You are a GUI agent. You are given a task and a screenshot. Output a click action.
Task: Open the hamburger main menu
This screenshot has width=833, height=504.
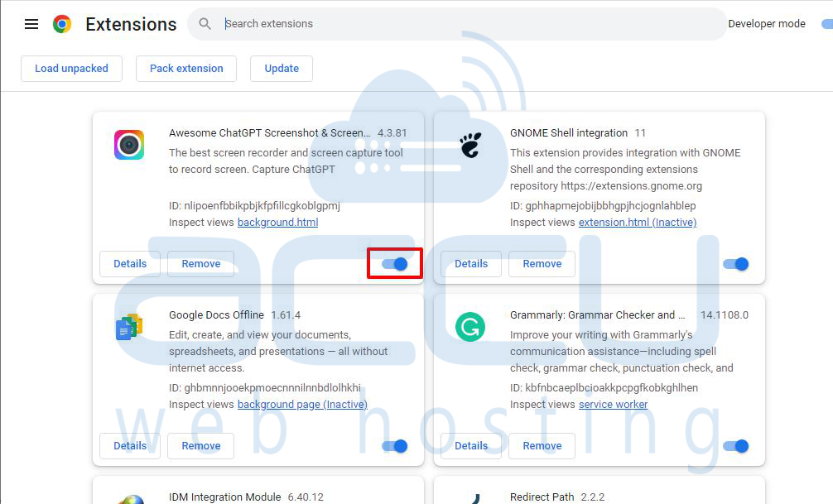click(x=31, y=24)
